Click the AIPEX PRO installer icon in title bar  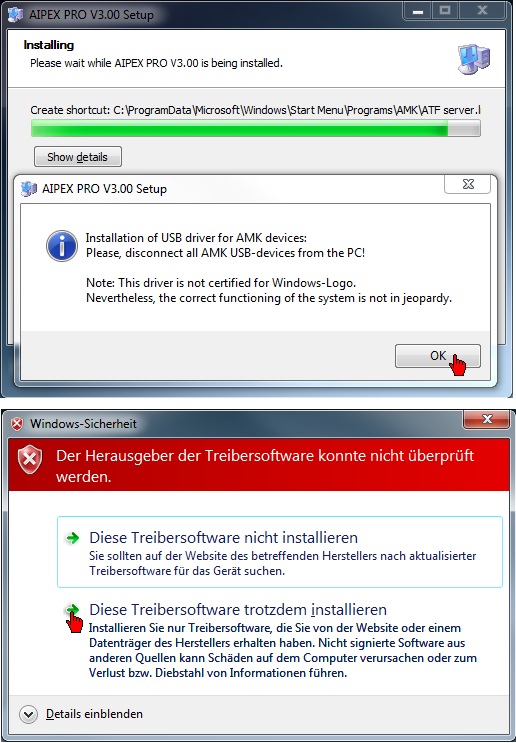coord(16,14)
